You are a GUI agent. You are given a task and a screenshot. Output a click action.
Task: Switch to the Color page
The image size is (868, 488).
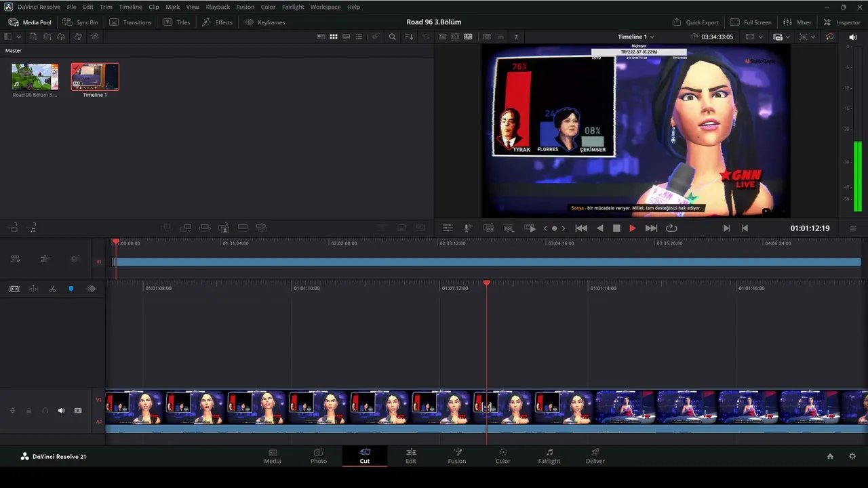coord(502,456)
